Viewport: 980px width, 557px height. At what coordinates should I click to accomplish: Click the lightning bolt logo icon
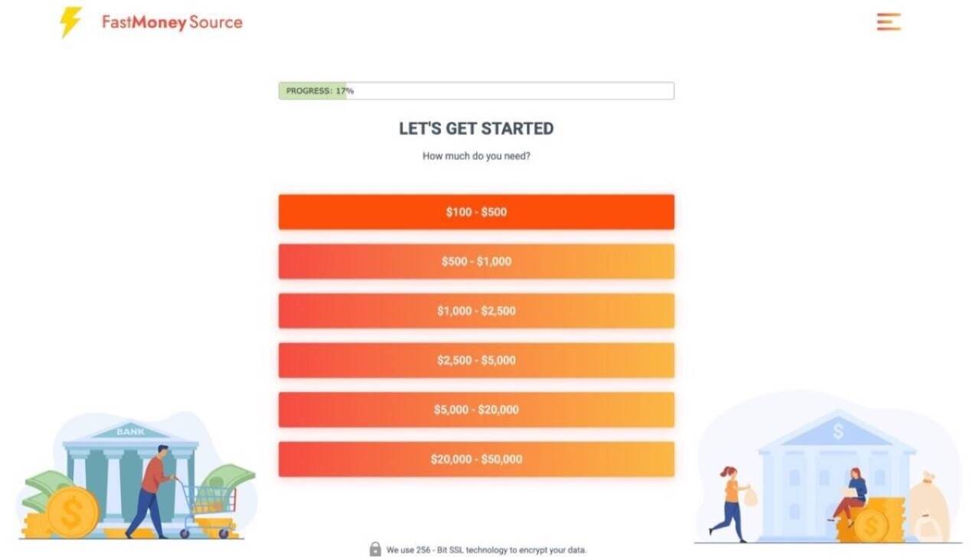[x=70, y=22]
